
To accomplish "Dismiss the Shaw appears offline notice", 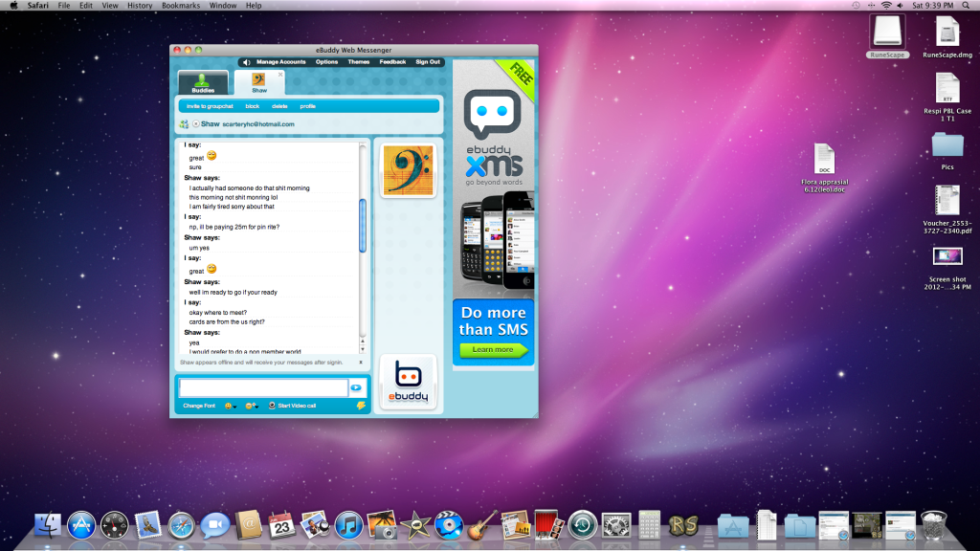I will (x=361, y=363).
